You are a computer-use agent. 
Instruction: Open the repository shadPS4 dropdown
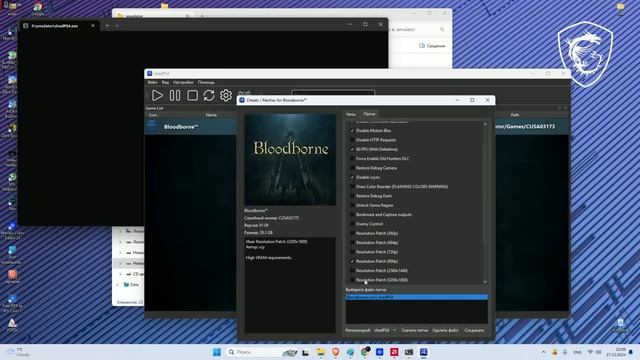point(384,330)
